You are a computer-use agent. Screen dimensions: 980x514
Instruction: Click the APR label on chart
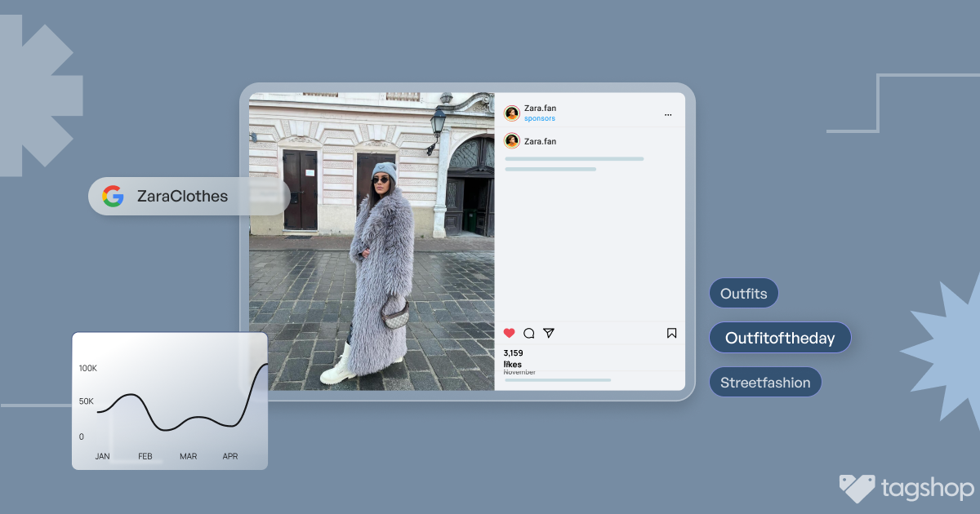[230, 456]
